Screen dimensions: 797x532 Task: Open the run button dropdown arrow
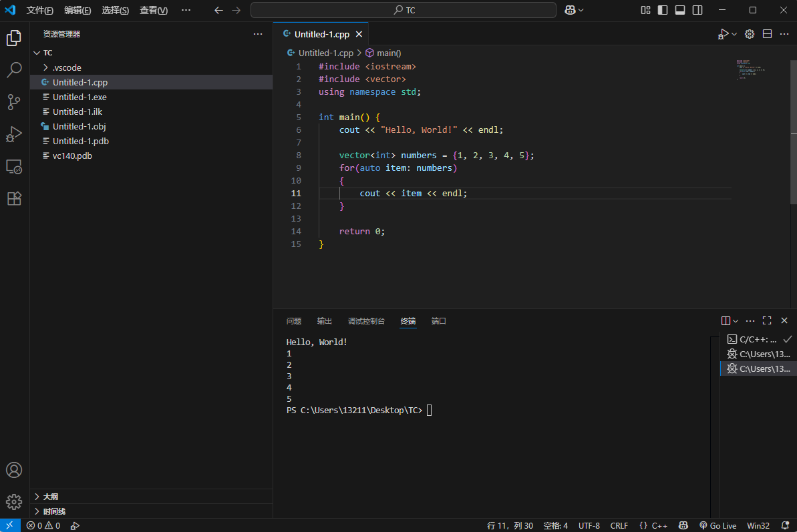tap(734, 34)
